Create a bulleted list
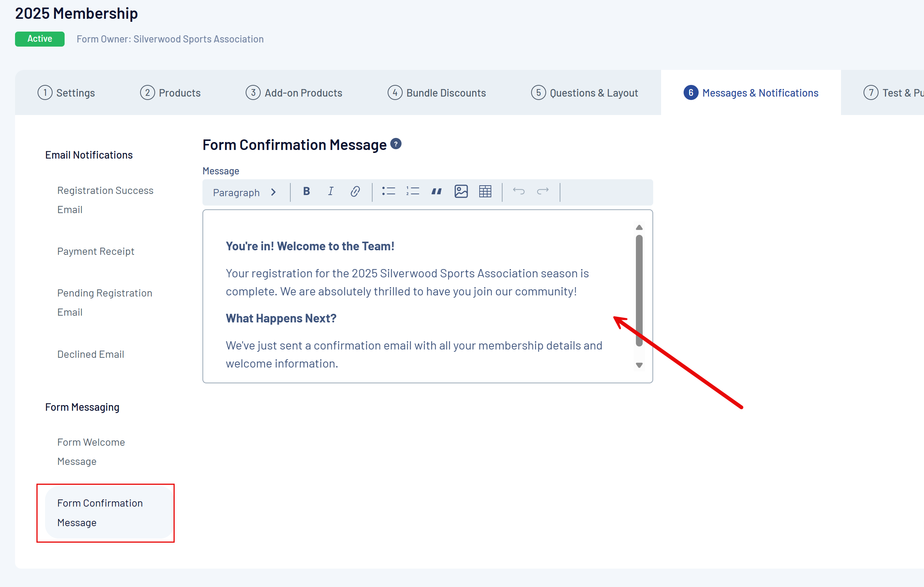The width and height of the screenshot is (924, 587). 388,191
